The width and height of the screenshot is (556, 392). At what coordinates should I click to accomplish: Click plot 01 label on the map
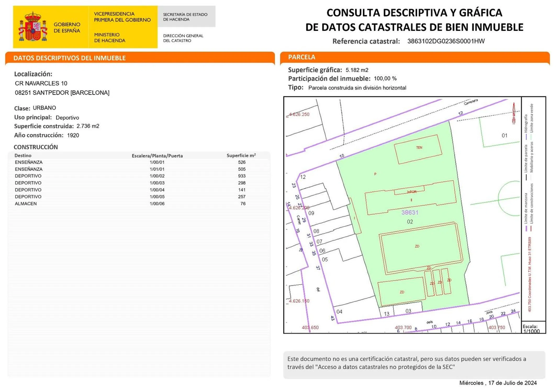(x=504, y=135)
